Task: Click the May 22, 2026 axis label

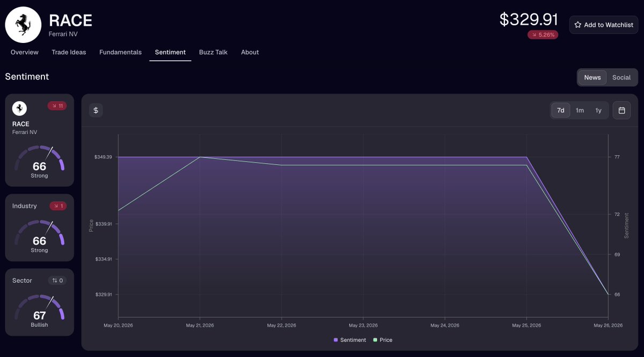Action: coord(281,325)
